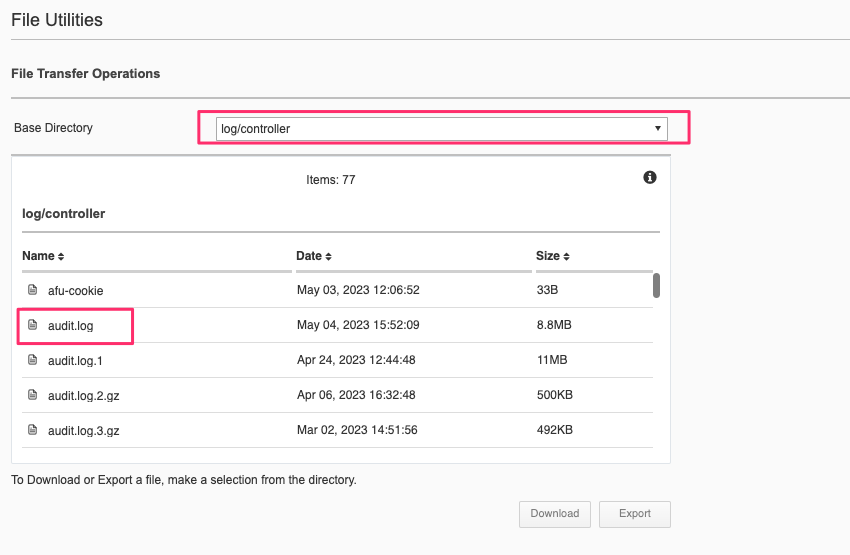Click the 11MB size value
850x555 pixels.
click(552, 360)
